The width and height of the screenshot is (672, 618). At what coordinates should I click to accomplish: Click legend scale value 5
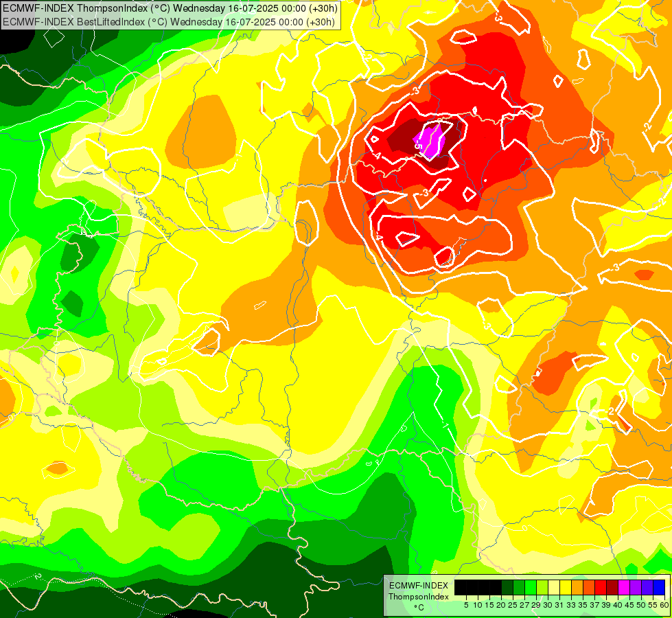coord(466,605)
